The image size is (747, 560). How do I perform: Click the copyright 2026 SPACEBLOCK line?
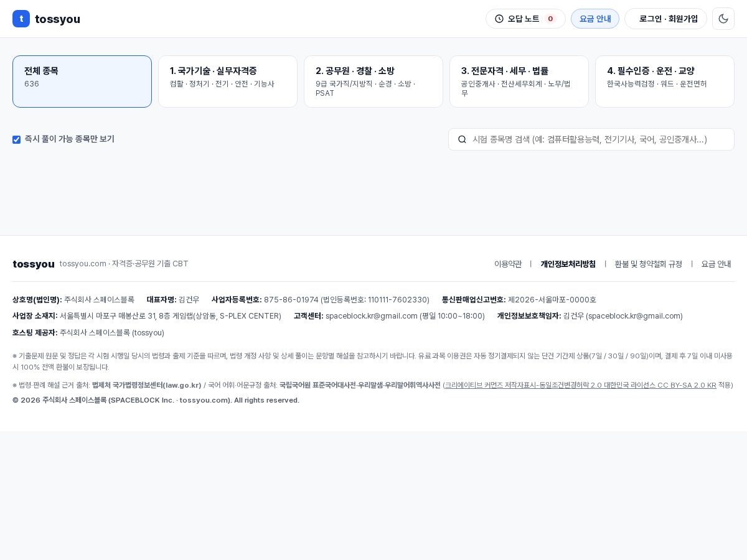coord(156,400)
